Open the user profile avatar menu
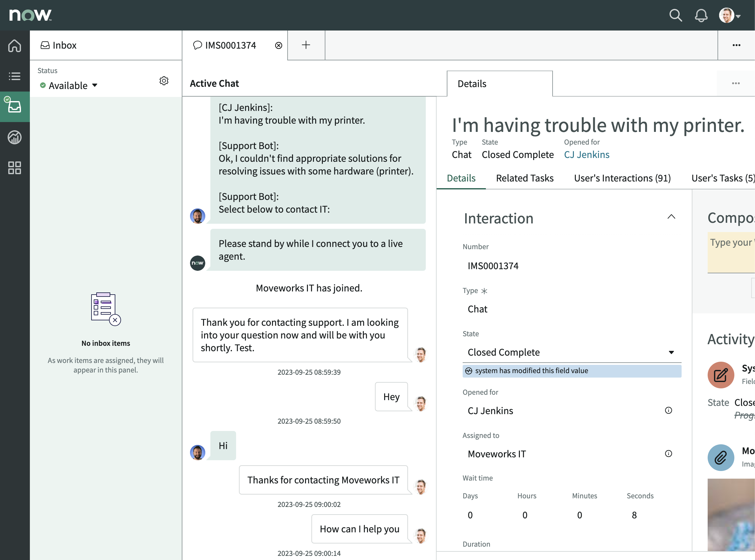The image size is (755, 560). coord(729,15)
